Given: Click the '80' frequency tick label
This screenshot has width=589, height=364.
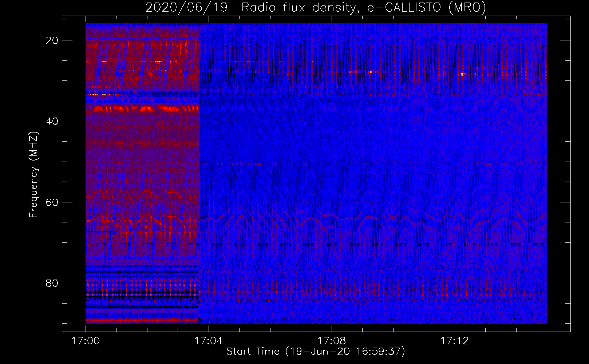Looking at the screenshot, I should tap(52, 283).
